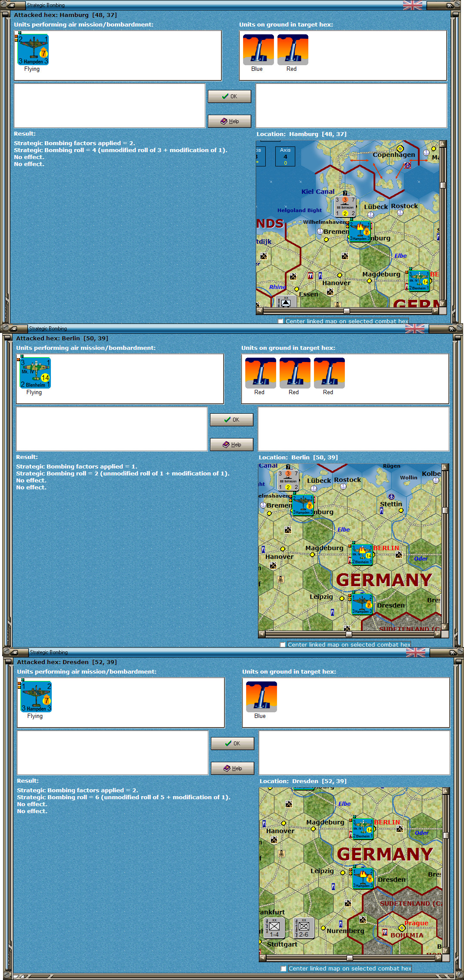The width and height of the screenshot is (464, 980).
Task: Confirm OK in the Dresden bombing dialog
Action: pyautogui.click(x=233, y=744)
